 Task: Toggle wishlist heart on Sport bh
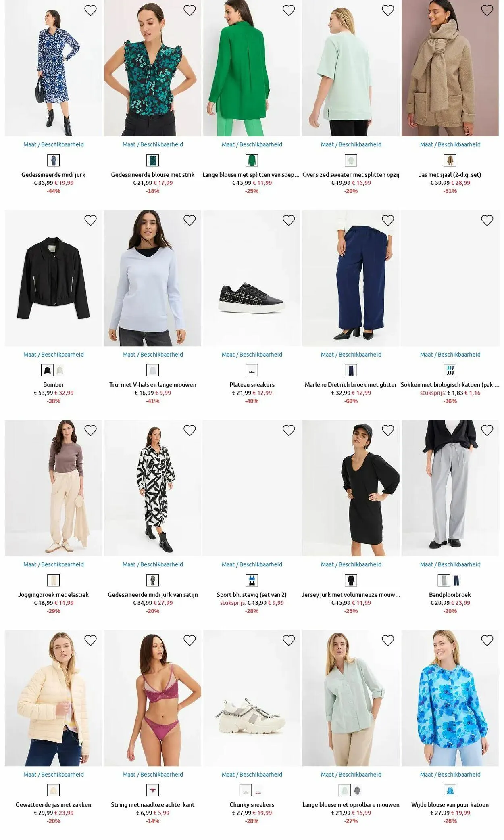289,430
